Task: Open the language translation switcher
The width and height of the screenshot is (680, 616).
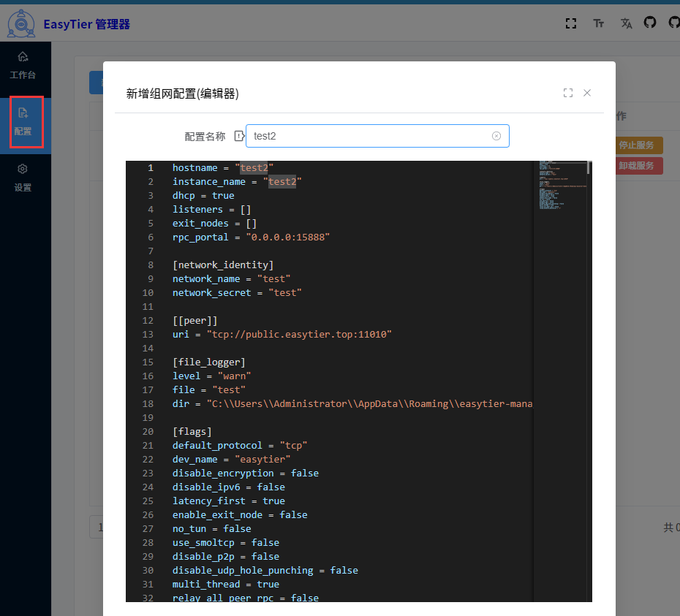Action: click(626, 23)
